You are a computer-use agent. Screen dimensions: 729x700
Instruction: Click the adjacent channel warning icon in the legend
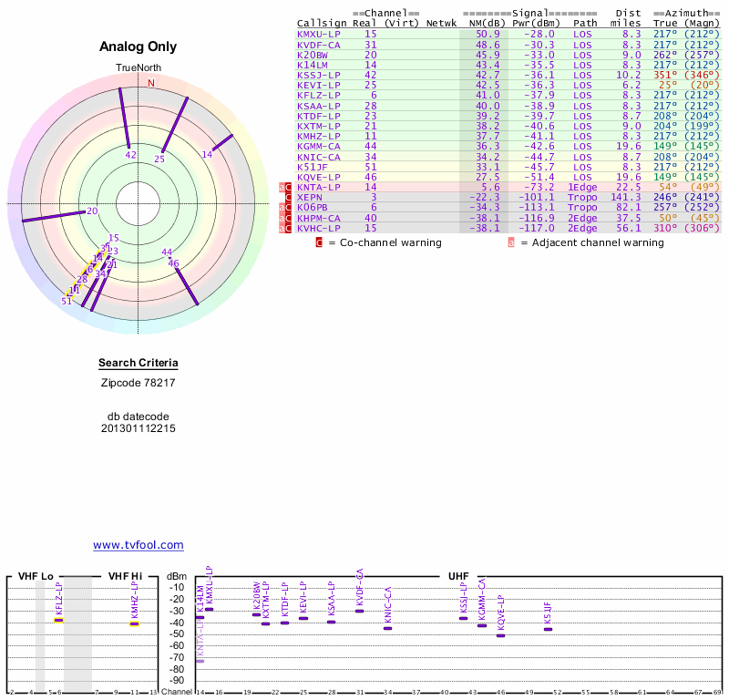click(511, 242)
